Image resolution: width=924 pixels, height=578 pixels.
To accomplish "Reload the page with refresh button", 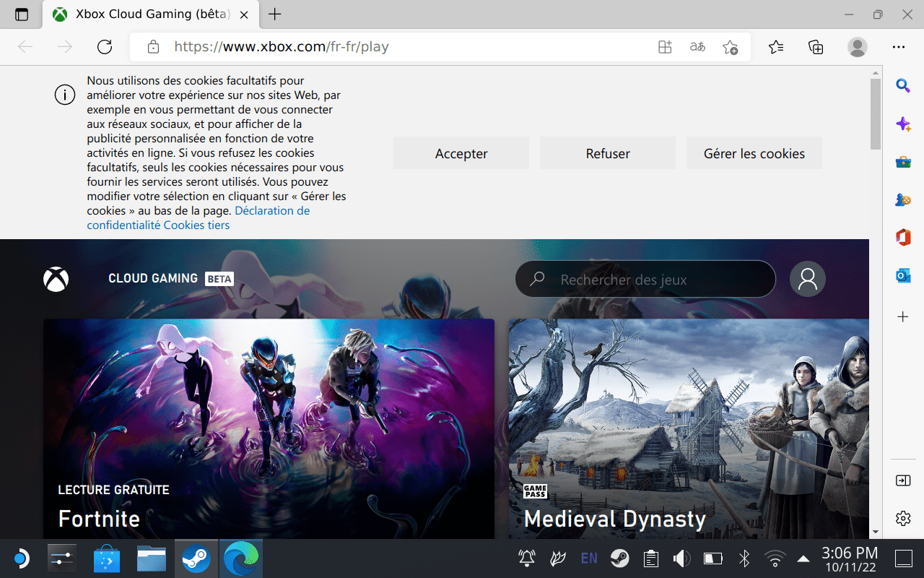I will (x=105, y=47).
